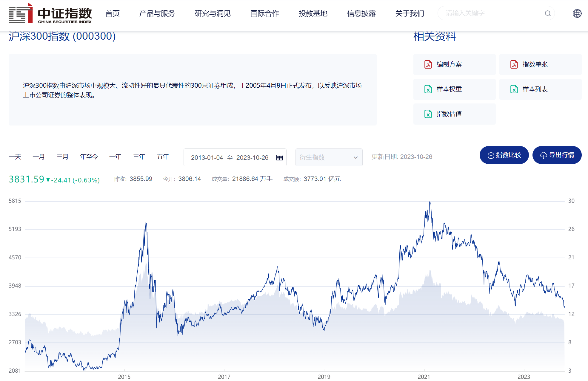
Task: Click the turnover 3773.01 亿元
Action: 322,179
